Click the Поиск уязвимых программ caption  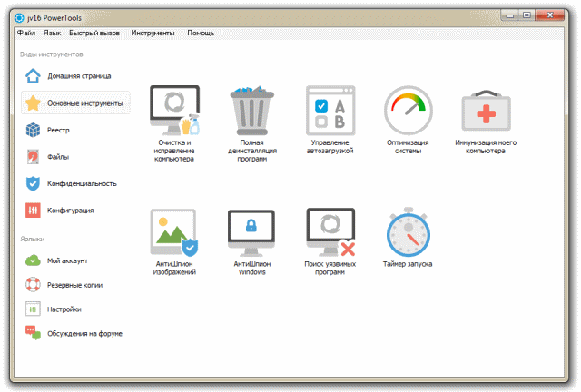pyautogui.click(x=330, y=268)
